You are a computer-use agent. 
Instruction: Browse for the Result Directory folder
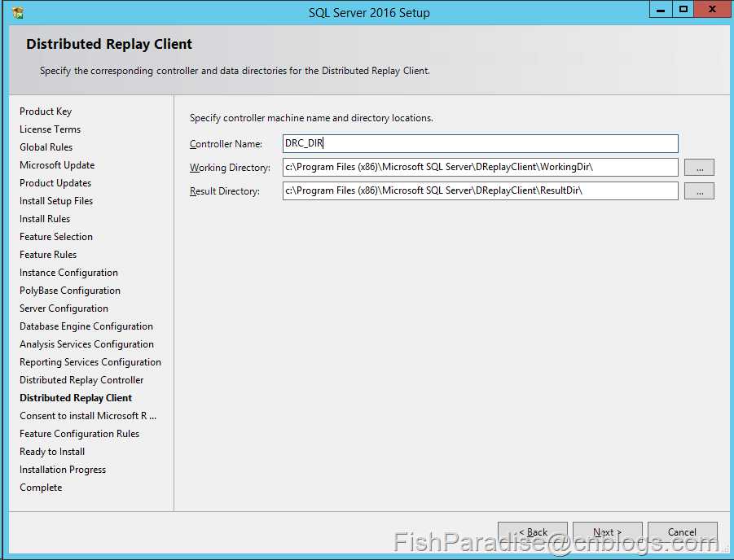pyautogui.click(x=699, y=191)
